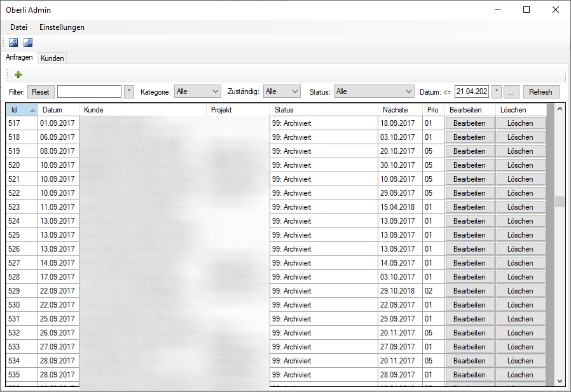Screen dimensions: 571x392
Task: Click the first picture icon in toolbar
Action: (13, 43)
